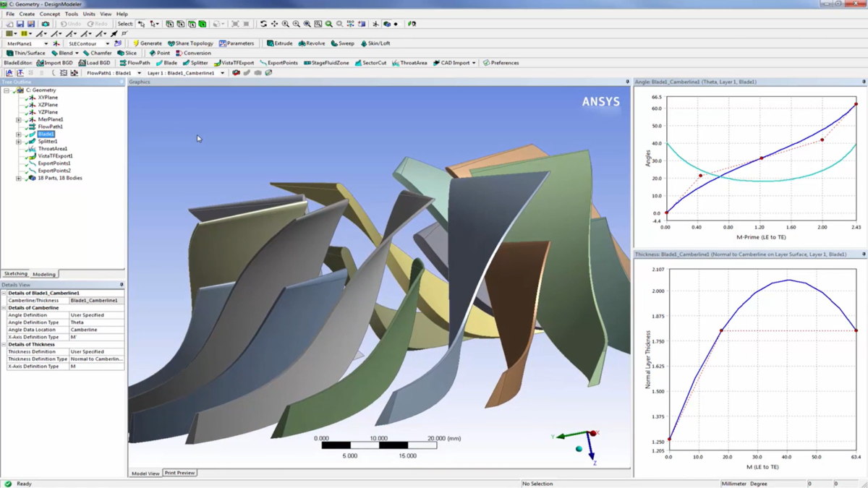
Task: Click the New Sketch icon beside SLEContour
Action: point(118,43)
